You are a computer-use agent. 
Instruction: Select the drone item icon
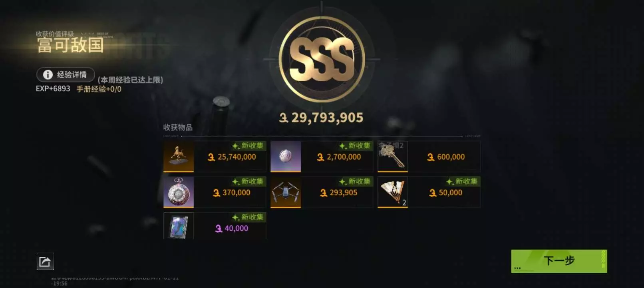286,192
